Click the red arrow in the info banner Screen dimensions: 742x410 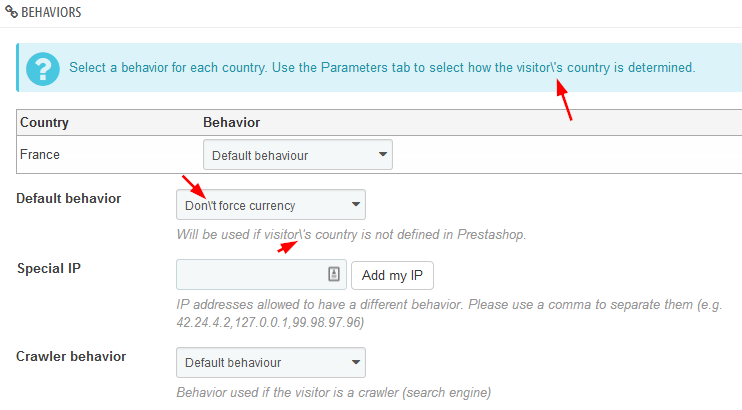pyautogui.click(x=564, y=101)
